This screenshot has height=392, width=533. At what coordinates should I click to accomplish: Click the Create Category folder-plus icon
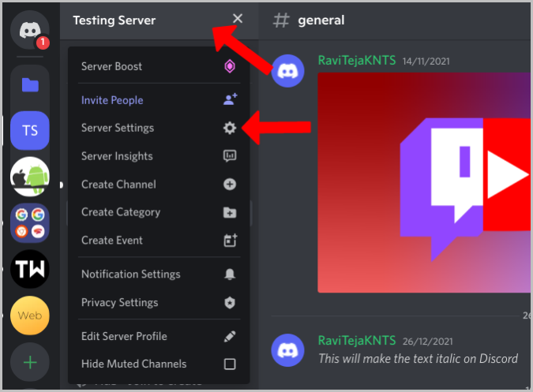[230, 212]
